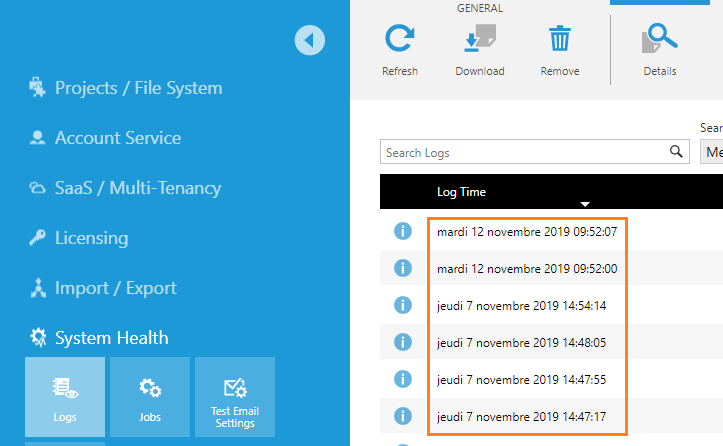Select log mardi 12 novembre 2019 09:52:00

coord(527,268)
